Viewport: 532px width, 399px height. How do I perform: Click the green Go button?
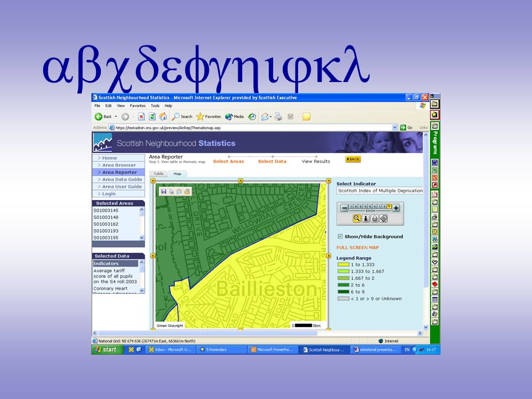coord(406,127)
